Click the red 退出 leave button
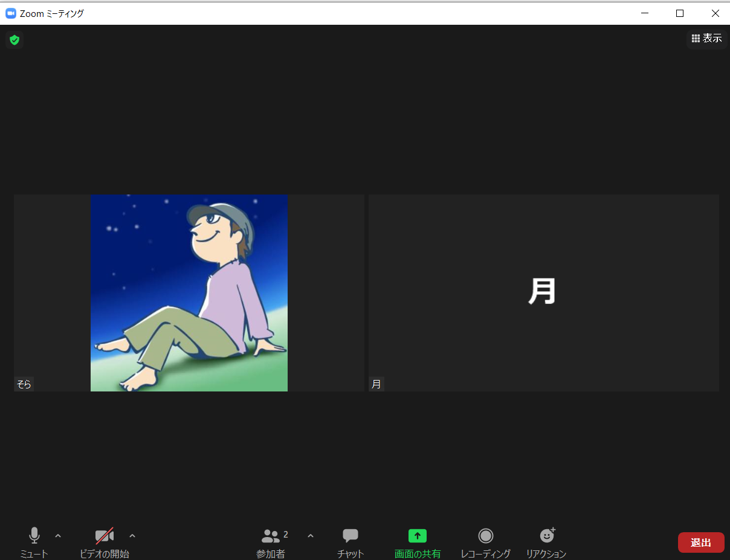The image size is (730, 560). coord(700,542)
